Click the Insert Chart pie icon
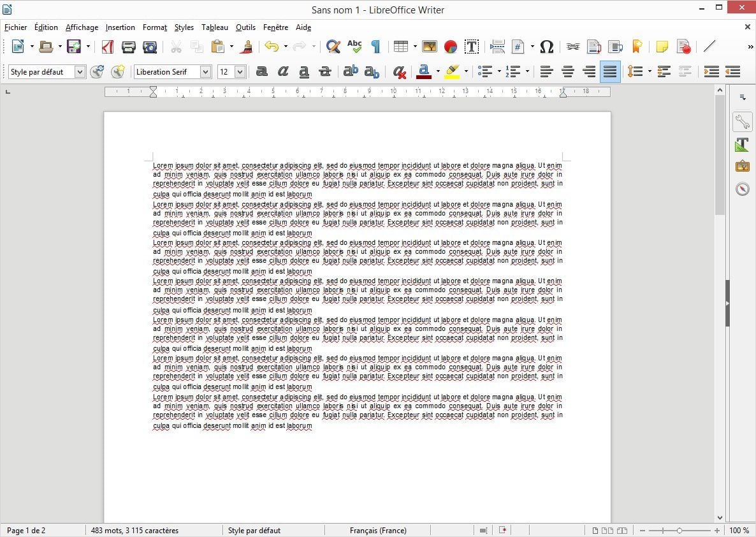The image size is (756, 537). tap(451, 47)
